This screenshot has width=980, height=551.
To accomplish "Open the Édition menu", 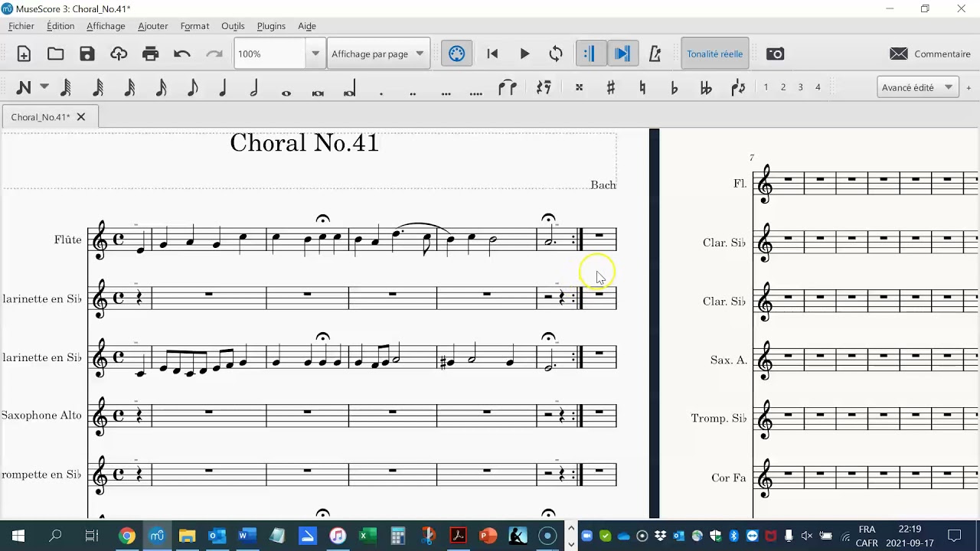I will click(60, 26).
